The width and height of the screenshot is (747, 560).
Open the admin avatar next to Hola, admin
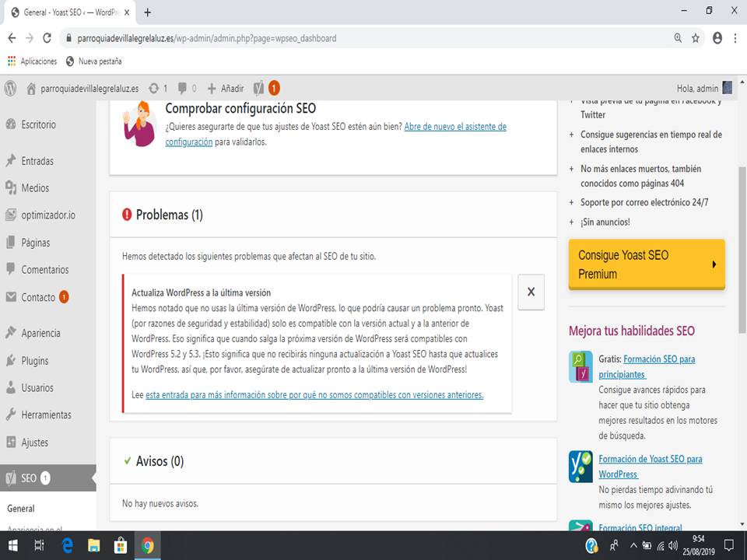click(728, 88)
